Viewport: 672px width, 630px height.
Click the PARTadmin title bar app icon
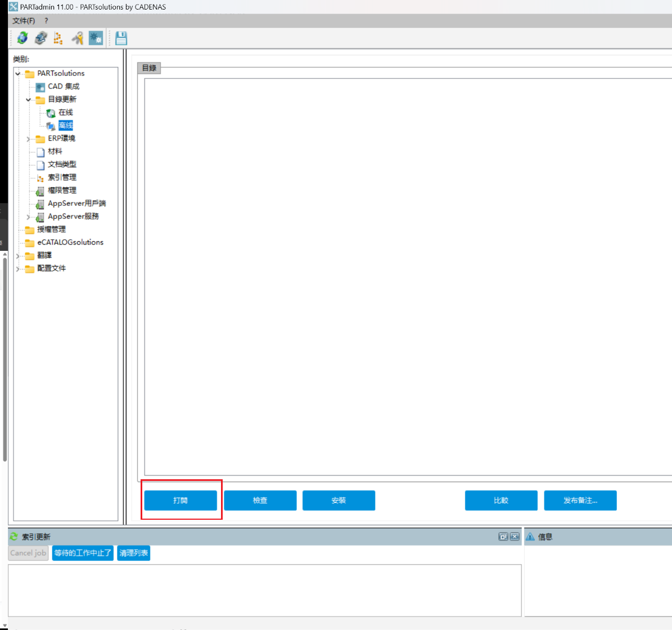point(13,6)
